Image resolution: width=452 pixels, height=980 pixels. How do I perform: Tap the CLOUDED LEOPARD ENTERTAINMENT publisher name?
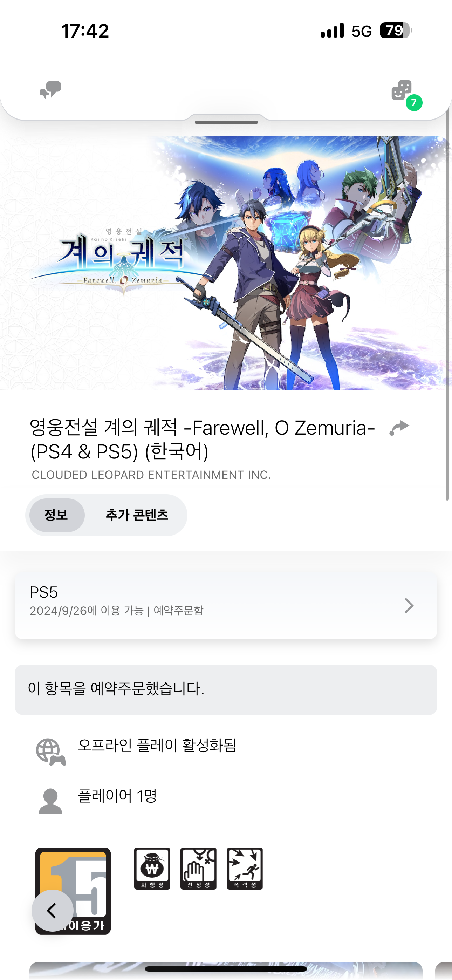pyautogui.click(x=151, y=475)
